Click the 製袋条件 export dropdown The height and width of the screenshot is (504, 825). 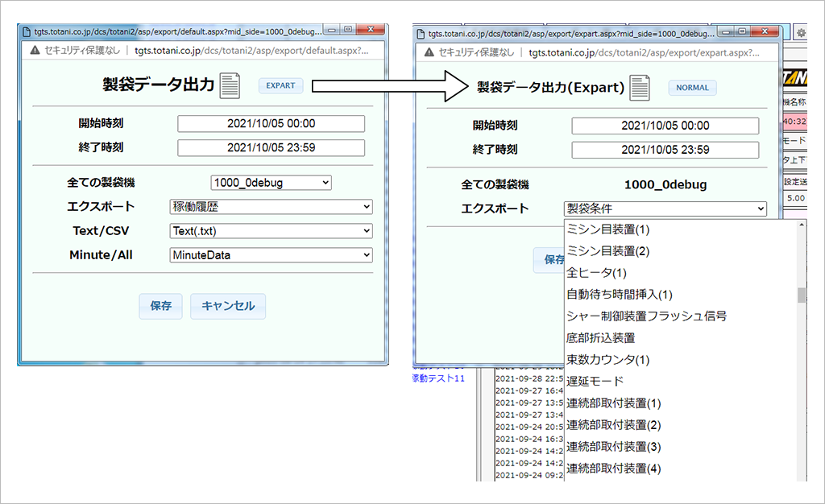coord(665,209)
